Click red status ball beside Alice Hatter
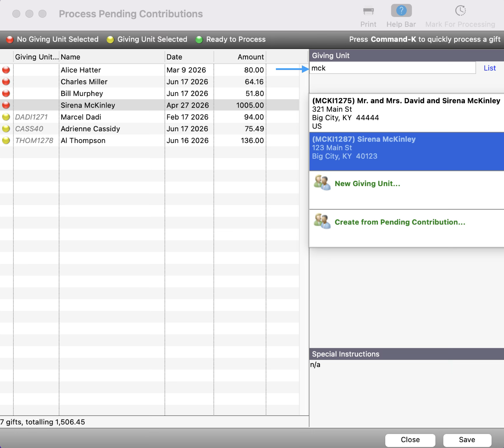Viewport: 504px width, 448px height. coord(6,70)
